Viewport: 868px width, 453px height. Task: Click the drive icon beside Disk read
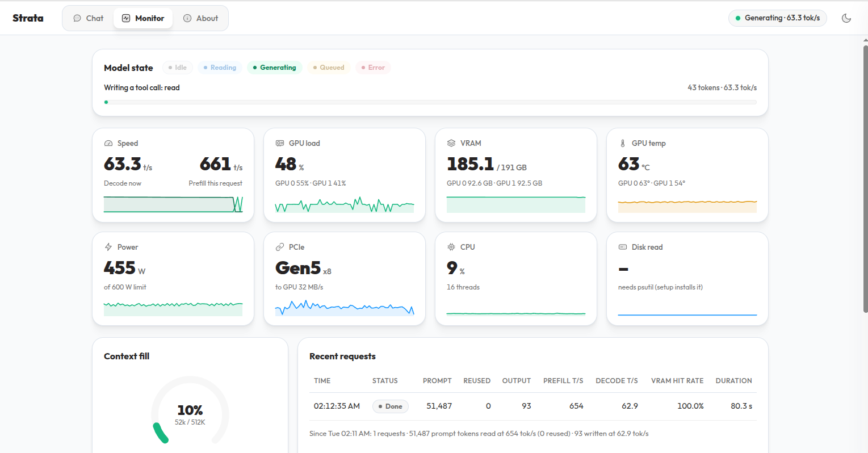(623, 248)
